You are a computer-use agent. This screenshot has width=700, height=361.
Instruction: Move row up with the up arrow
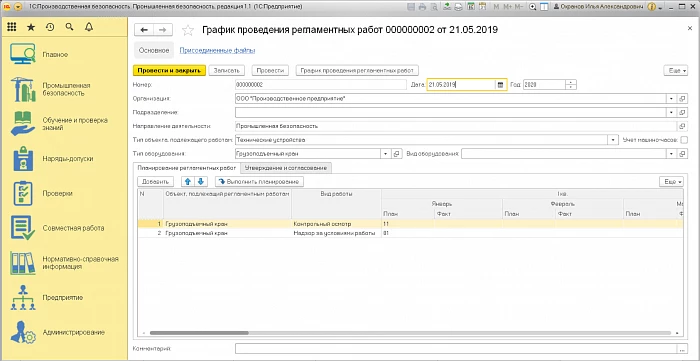(188, 182)
